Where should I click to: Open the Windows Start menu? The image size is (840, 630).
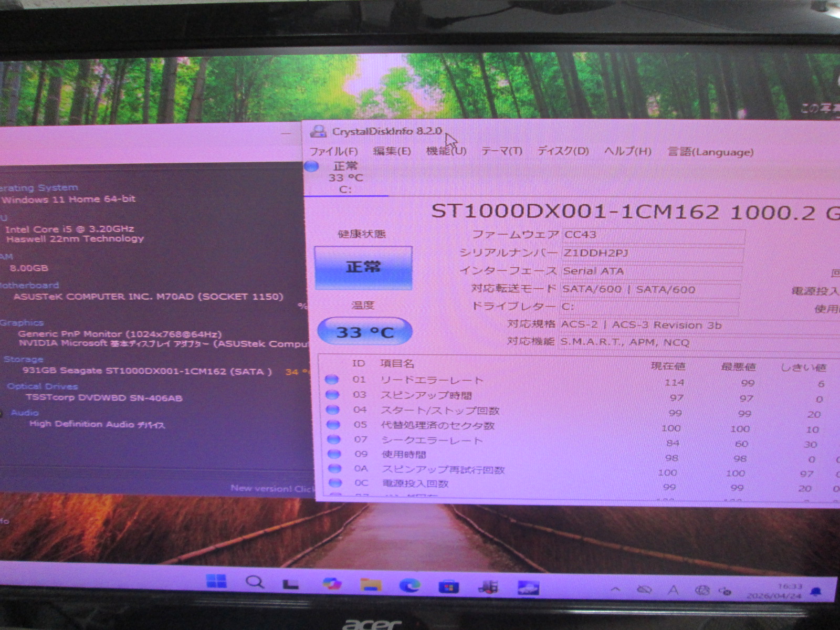[216, 582]
